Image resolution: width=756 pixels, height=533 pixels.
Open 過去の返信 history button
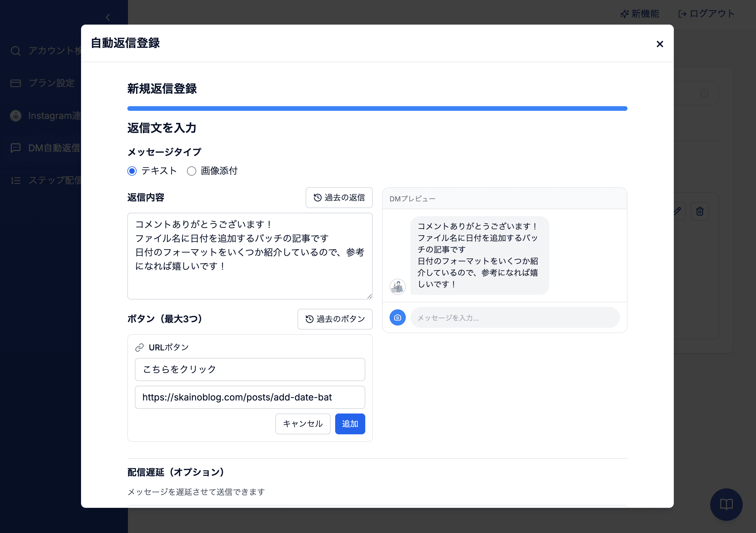[x=339, y=198]
